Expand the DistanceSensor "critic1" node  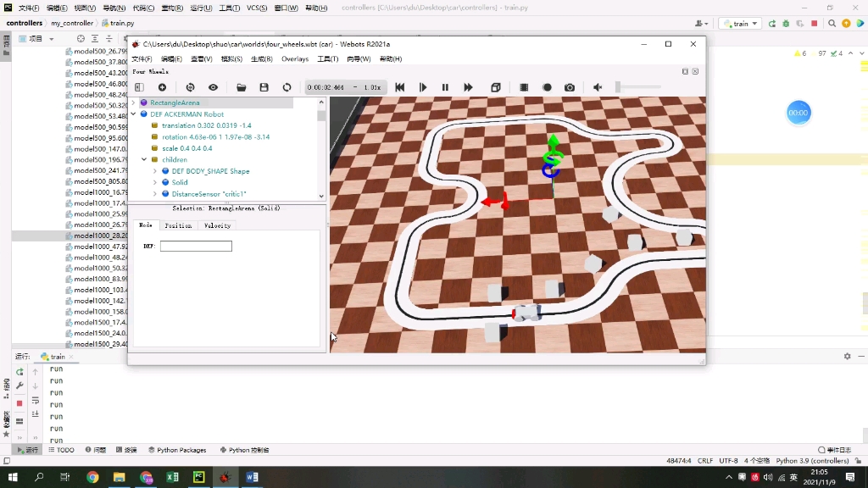[x=155, y=194]
